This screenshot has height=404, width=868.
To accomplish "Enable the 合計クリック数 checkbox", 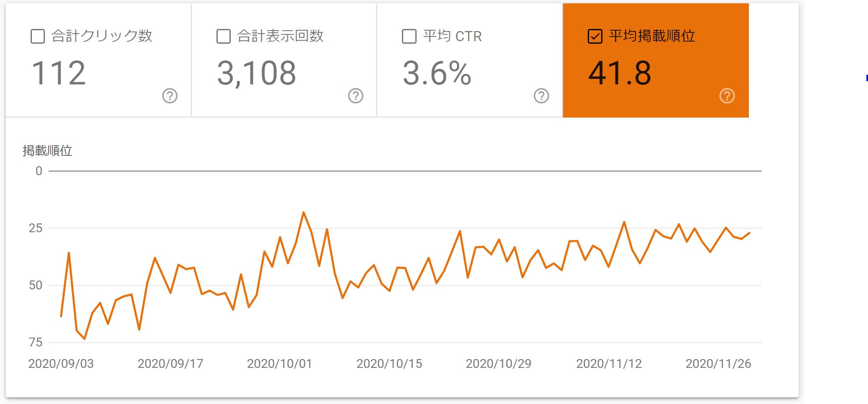I will pos(38,37).
